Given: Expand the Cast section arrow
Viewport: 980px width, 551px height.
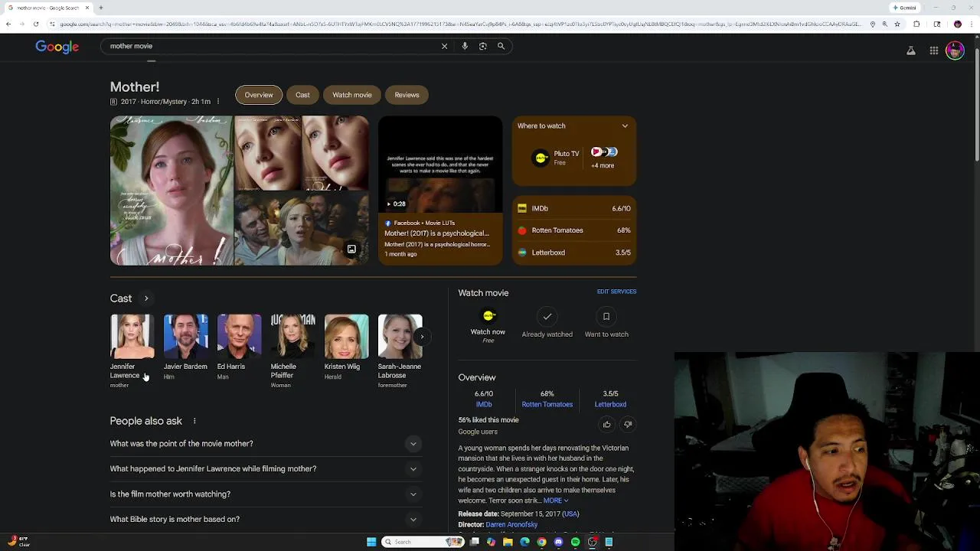Looking at the screenshot, I should [146, 298].
